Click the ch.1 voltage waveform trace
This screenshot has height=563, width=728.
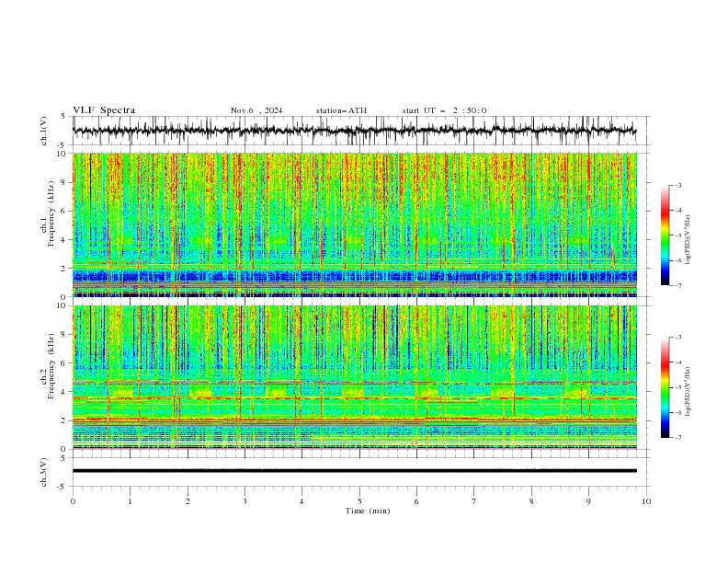[x=354, y=131]
